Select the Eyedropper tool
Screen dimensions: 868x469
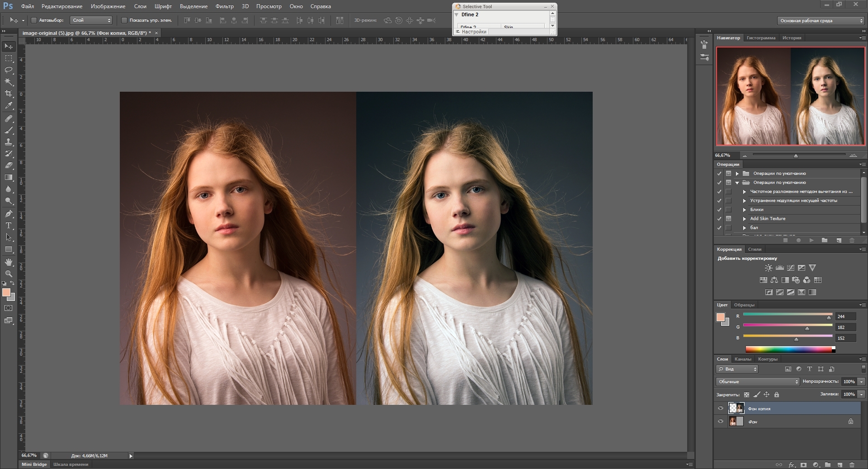(9, 106)
